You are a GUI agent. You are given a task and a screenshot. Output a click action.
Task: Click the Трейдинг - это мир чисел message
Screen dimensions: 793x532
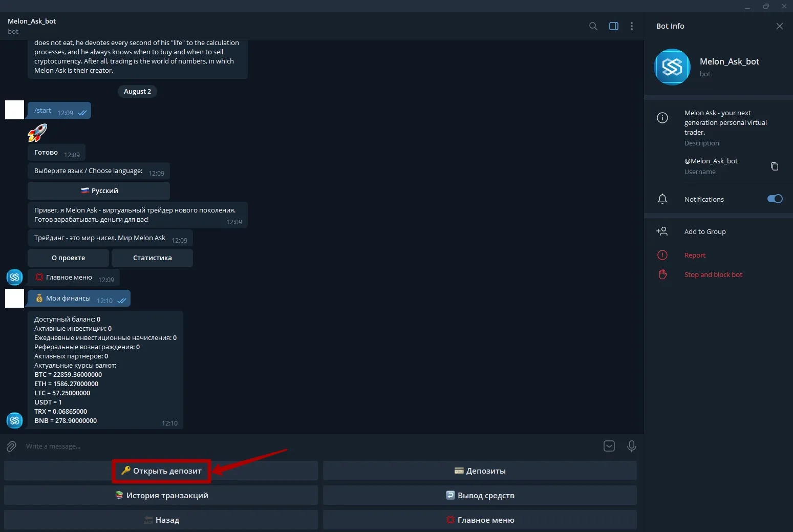110,238
